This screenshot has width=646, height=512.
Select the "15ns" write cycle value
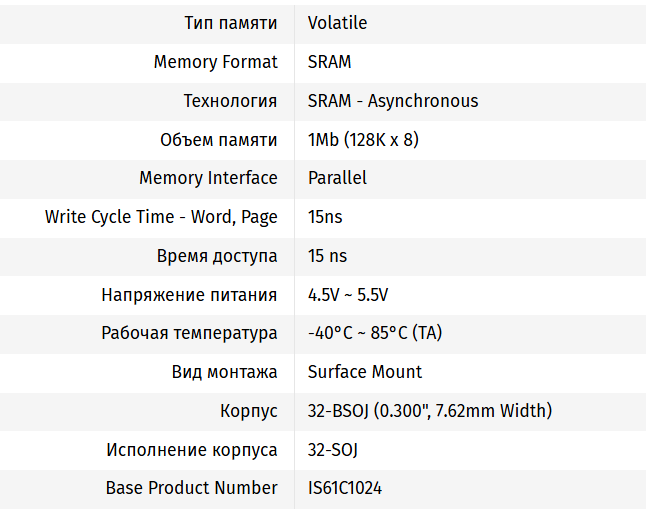[x=325, y=217]
